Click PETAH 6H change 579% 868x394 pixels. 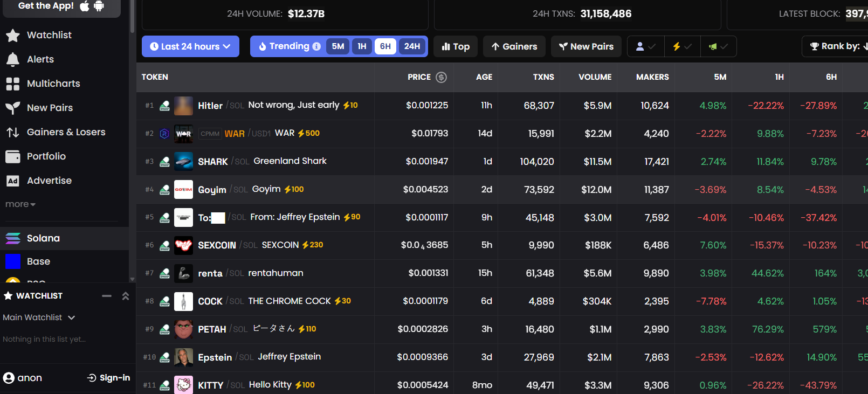point(825,329)
